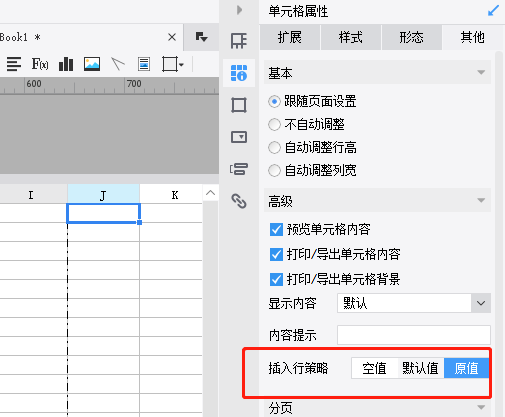Open the floating element dropdown icon

pos(172,64)
